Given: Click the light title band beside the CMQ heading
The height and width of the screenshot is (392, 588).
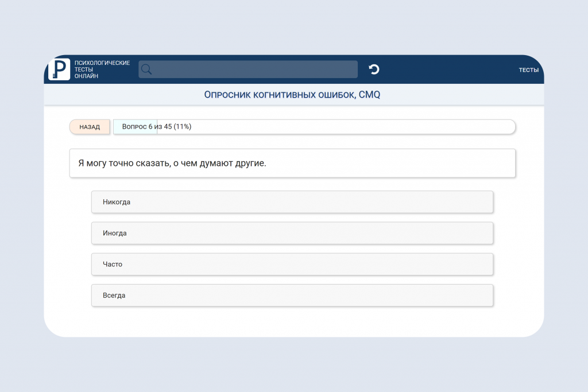Looking at the screenshot, I should pos(461,95).
